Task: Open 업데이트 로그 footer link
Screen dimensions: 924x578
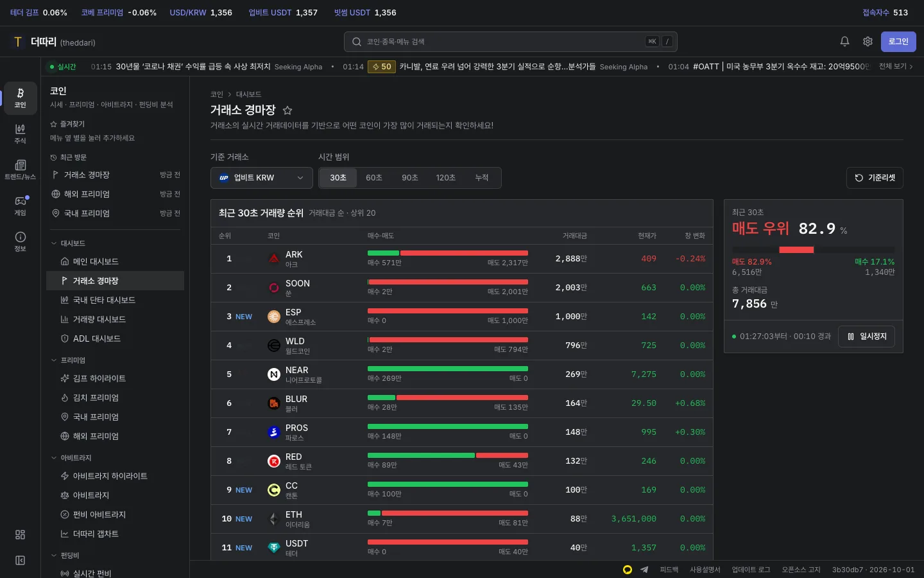Action: coord(751,570)
